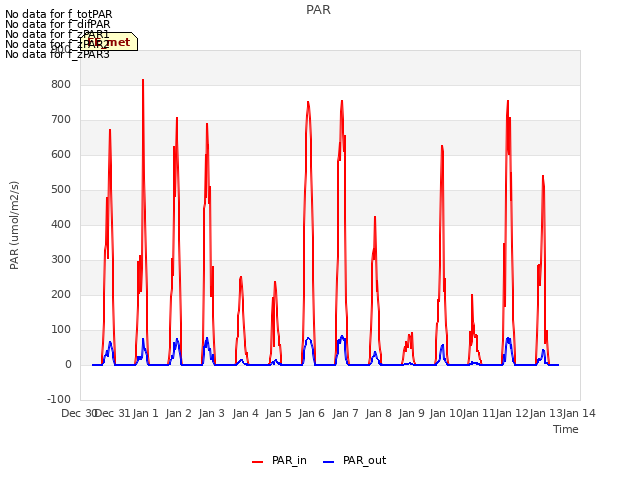Click the Jan 8 PAR_in peak near 420
The width and height of the screenshot is (640, 480).
coord(375,217)
